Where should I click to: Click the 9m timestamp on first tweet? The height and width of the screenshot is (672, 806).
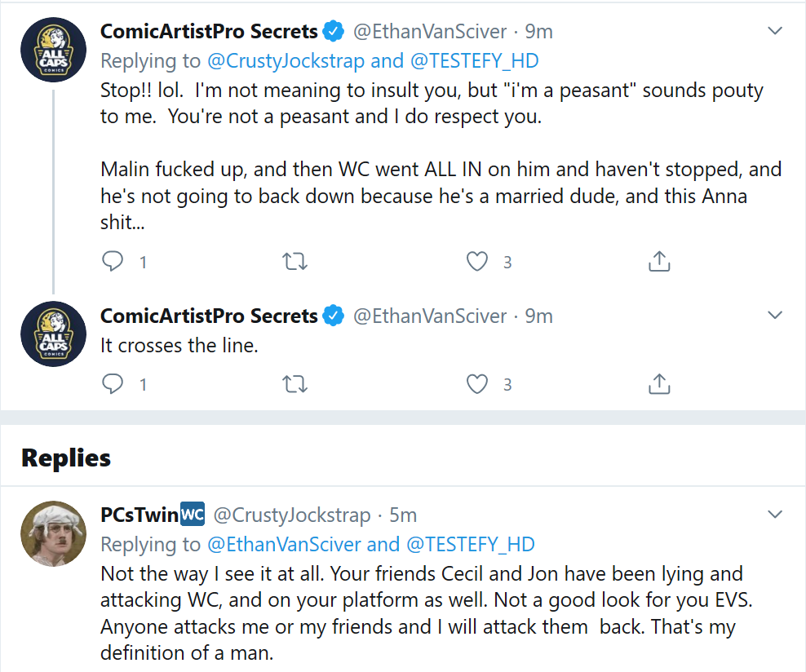coord(538,32)
